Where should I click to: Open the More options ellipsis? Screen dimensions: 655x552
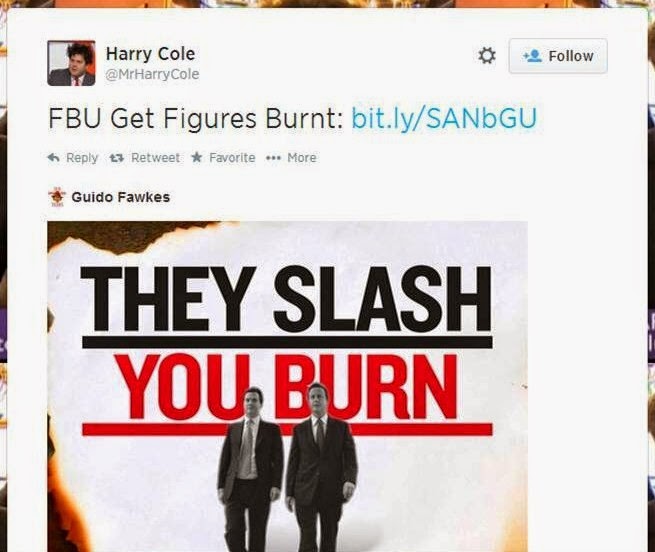coord(273,158)
